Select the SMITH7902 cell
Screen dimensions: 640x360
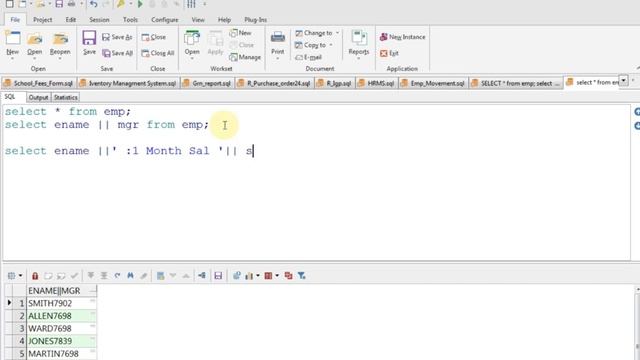pyautogui.click(x=61, y=303)
